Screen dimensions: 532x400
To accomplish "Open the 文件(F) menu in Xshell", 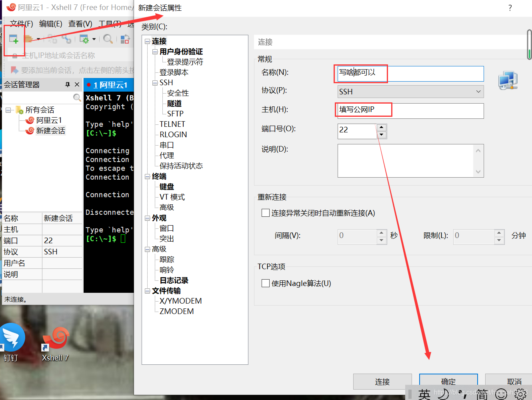I will 22,24.
